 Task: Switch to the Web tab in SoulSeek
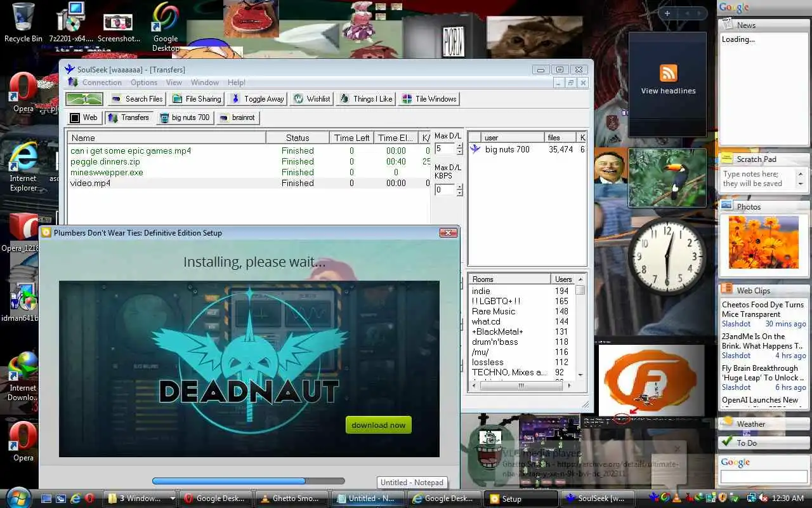coord(84,117)
